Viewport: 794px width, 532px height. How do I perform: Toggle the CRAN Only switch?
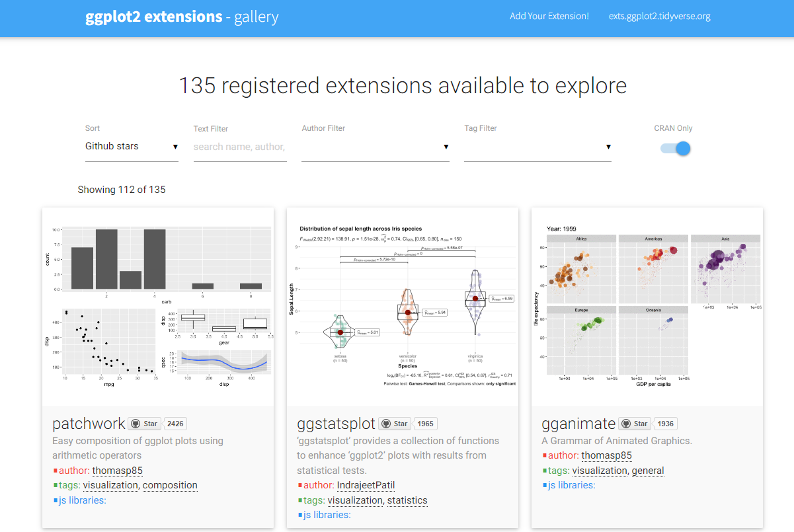tap(676, 148)
